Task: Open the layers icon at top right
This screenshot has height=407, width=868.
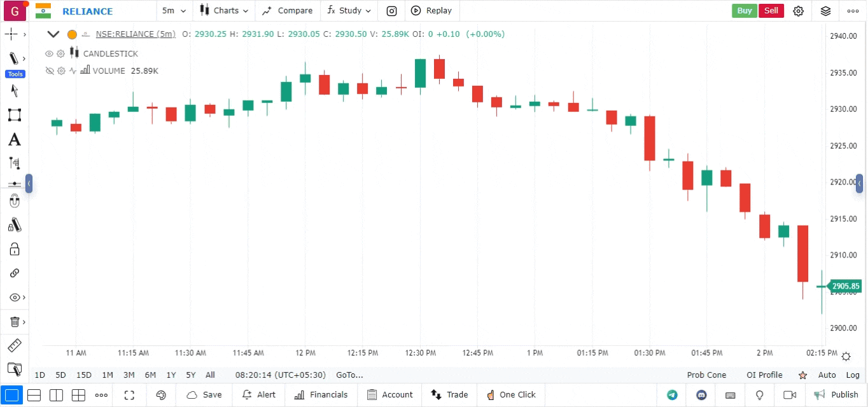Action: click(x=825, y=11)
